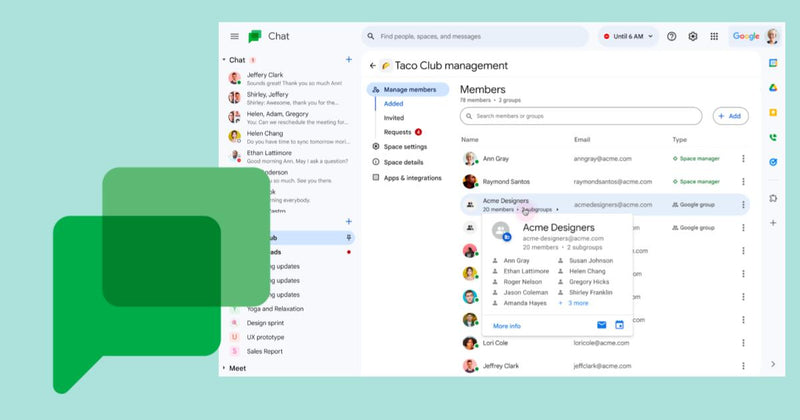800x420 pixels.
Task: Click the Search members or groups field
Action: coord(581,116)
